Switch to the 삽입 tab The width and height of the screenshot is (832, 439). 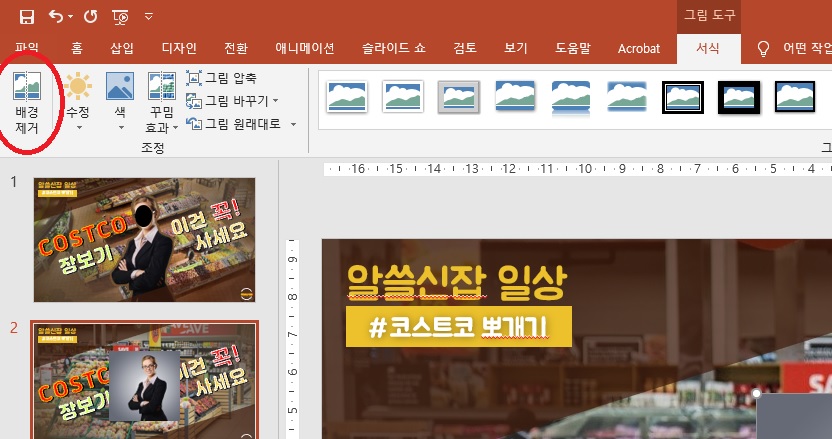click(122, 48)
